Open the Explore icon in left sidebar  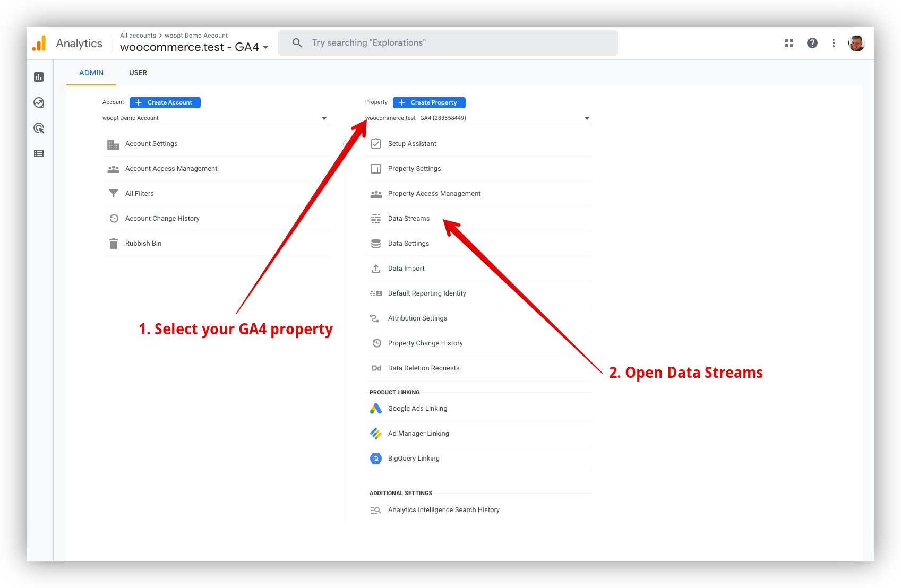pyautogui.click(x=39, y=102)
